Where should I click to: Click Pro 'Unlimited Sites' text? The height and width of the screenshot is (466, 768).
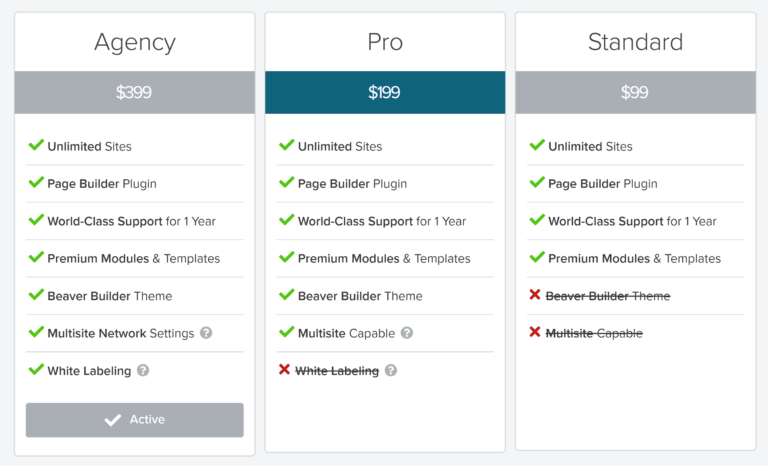340,147
